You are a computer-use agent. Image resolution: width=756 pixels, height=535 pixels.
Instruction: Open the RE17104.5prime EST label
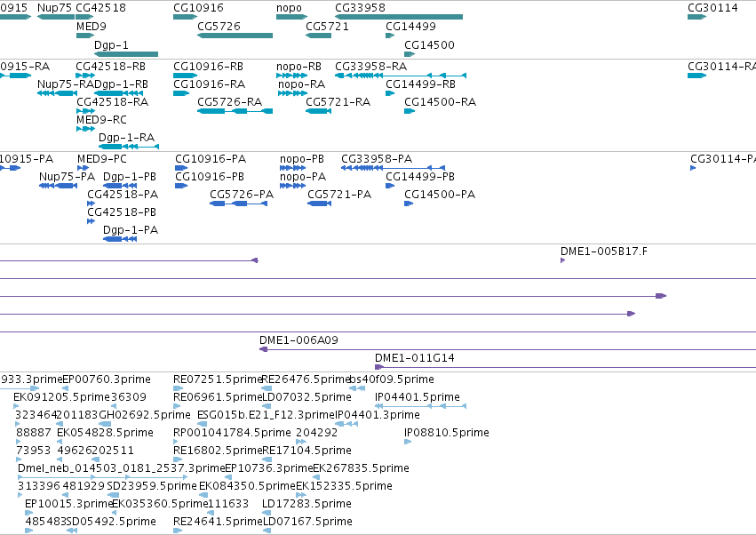tap(306, 451)
